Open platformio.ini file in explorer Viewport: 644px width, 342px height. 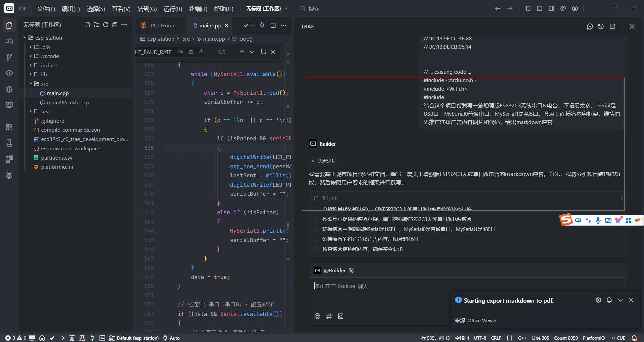tap(57, 167)
